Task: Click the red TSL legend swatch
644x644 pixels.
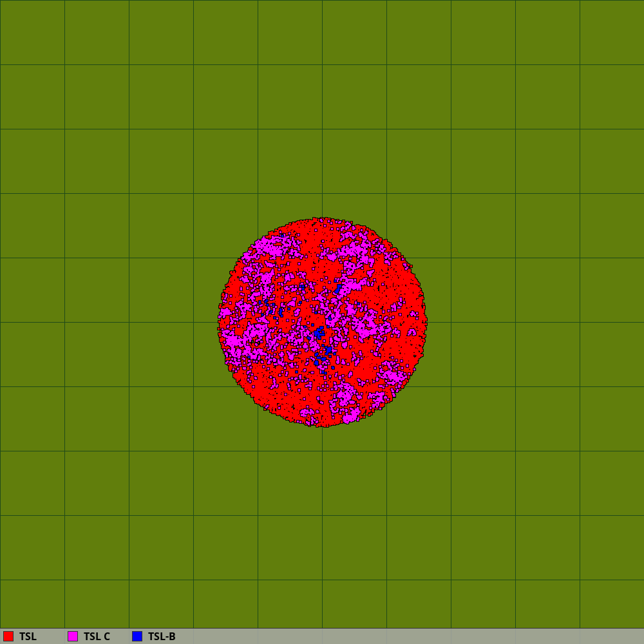Action: point(8,636)
